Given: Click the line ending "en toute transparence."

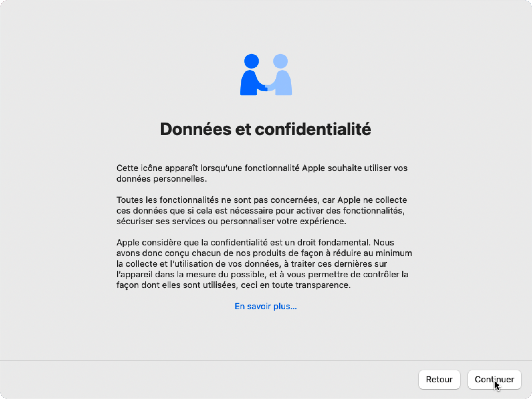Looking at the screenshot, I should click(233, 285).
